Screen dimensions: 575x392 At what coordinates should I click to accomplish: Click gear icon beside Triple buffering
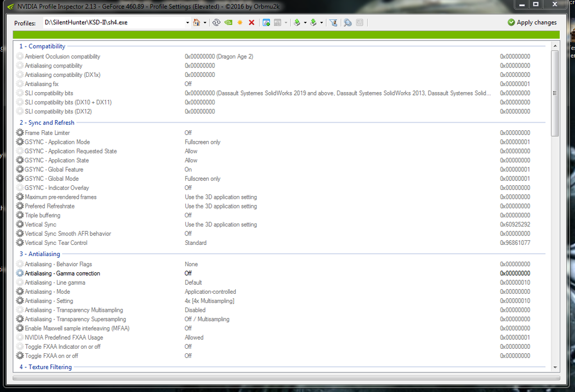[20, 215]
